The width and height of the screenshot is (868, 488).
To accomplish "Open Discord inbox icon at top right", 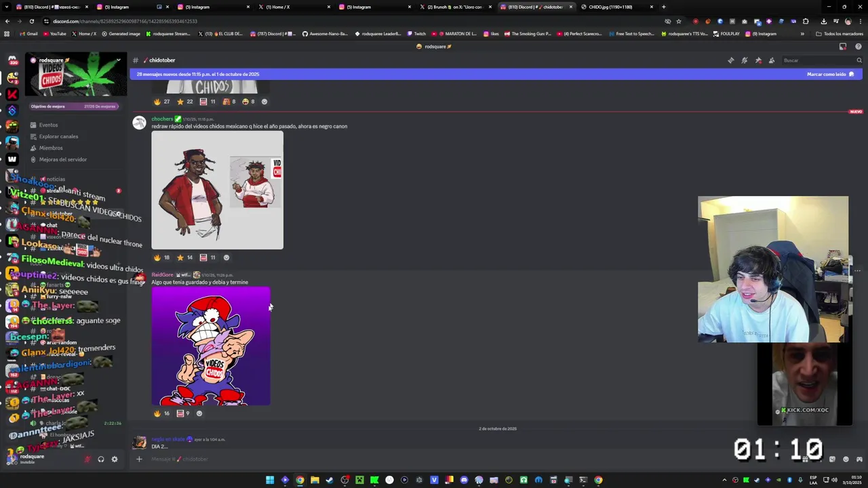I will (x=843, y=47).
